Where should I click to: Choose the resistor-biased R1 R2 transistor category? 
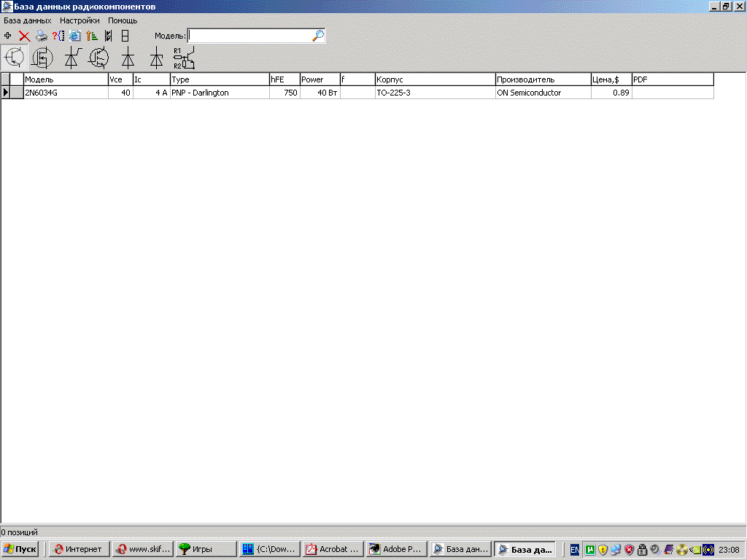(x=183, y=57)
